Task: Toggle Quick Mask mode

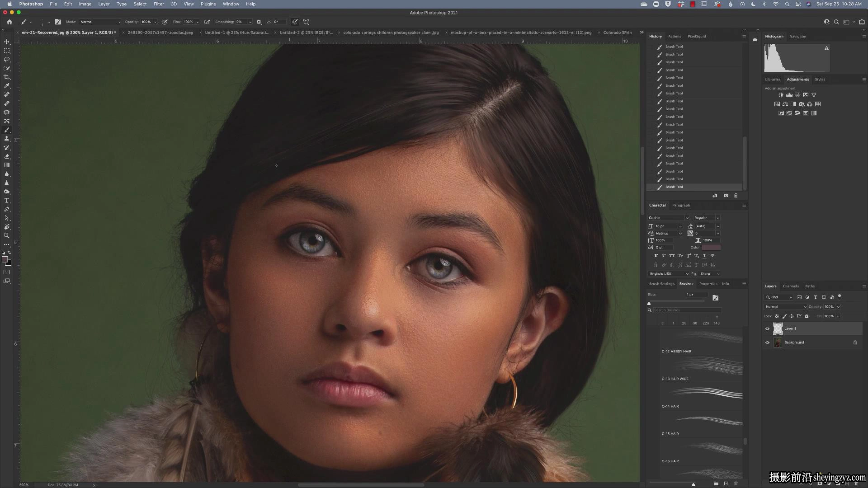Action: coord(7,272)
